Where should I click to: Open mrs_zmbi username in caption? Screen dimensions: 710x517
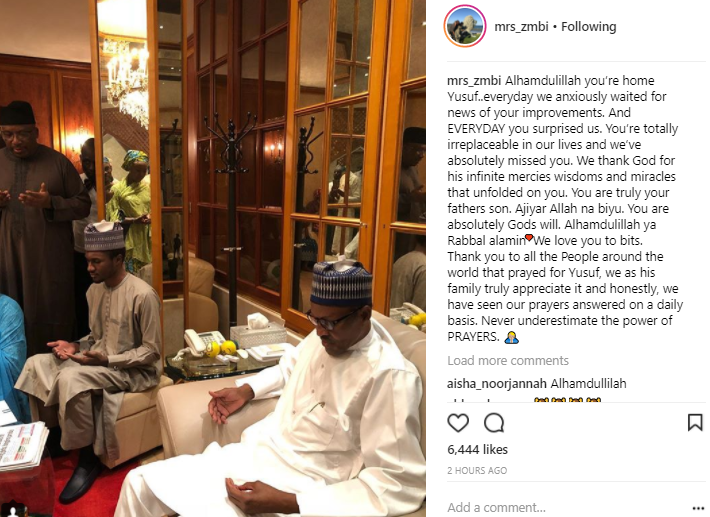[474, 81]
